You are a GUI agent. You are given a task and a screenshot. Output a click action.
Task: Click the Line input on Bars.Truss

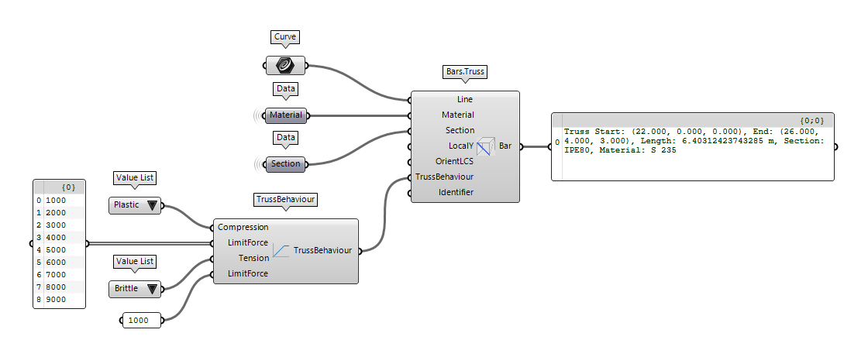(x=464, y=100)
